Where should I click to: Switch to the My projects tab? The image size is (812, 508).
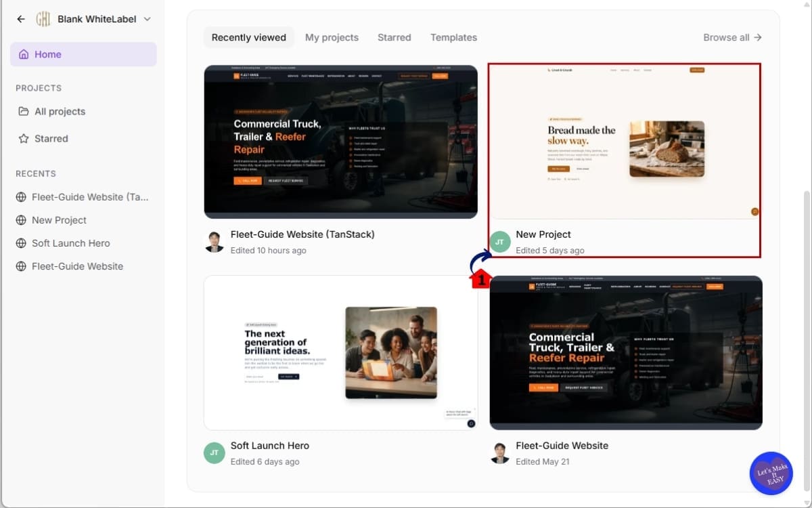coord(332,37)
